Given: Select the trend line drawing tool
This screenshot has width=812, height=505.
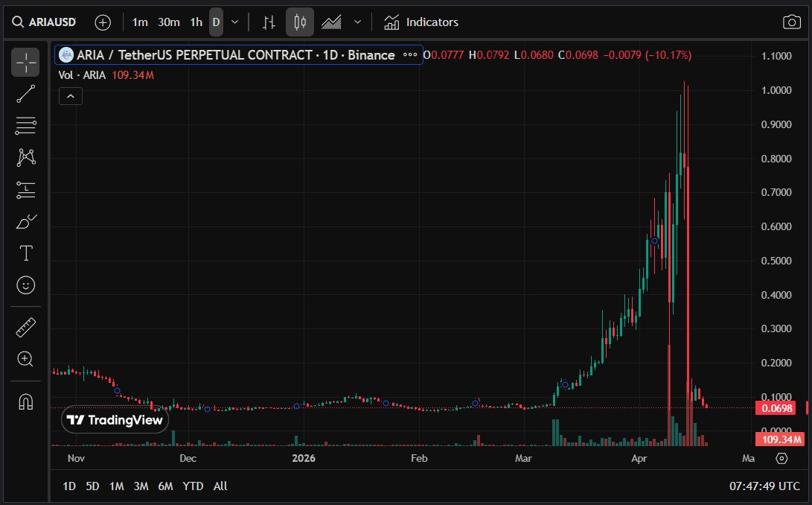Looking at the screenshot, I should [25, 94].
